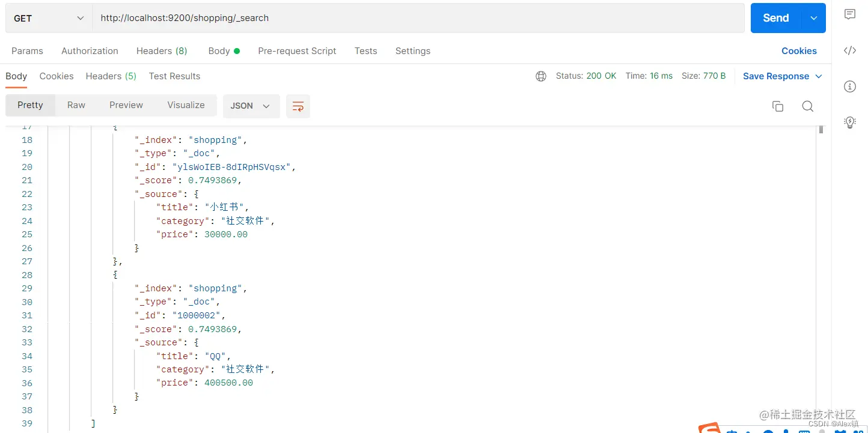Screen dimensions: 868x433
Task: Click "_index" key on line 18
Action: coord(156,140)
